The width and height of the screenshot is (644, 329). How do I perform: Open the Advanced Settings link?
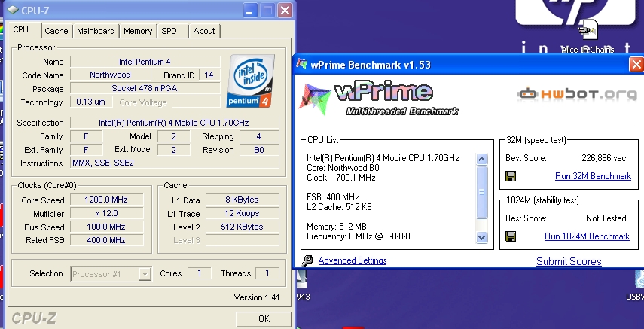coord(353,260)
